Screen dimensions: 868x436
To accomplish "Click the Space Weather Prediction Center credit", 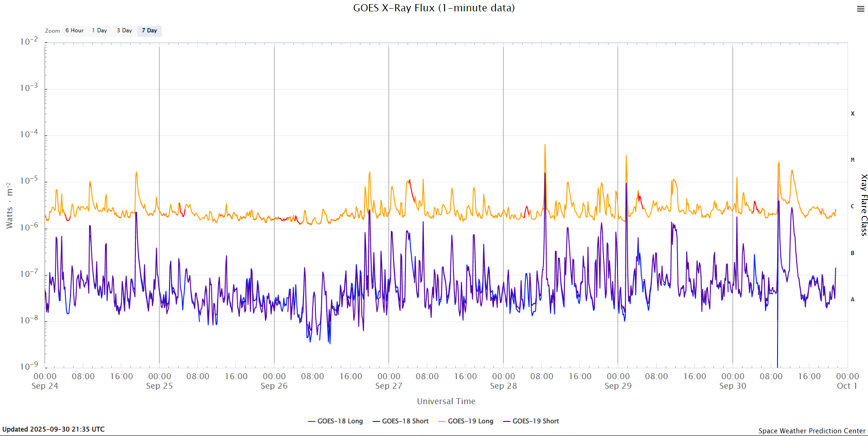I will coord(812,431).
